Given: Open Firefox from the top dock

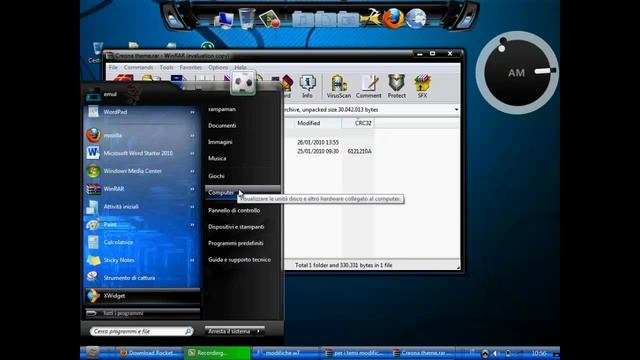Looking at the screenshot, I should (393, 18).
